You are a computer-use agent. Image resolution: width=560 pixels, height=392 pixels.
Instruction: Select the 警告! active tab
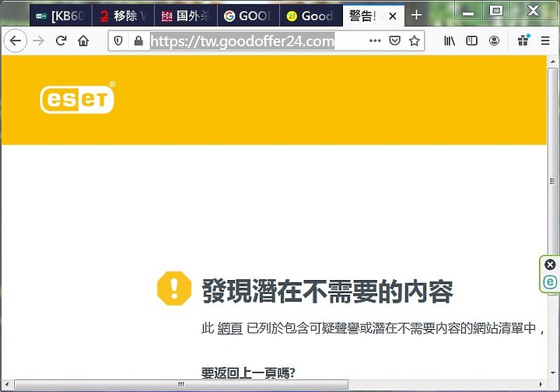pos(373,16)
